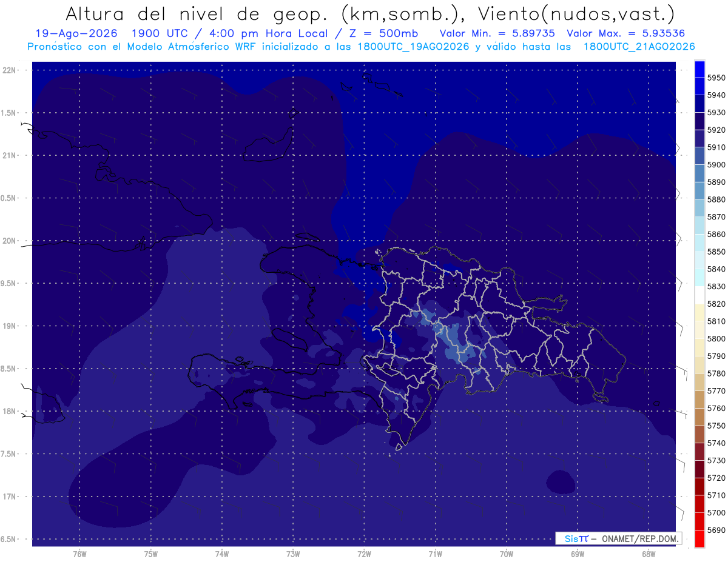This screenshot has width=728, height=562.
Task: Click the '73W' longitude label
Action: click(293, 554)
